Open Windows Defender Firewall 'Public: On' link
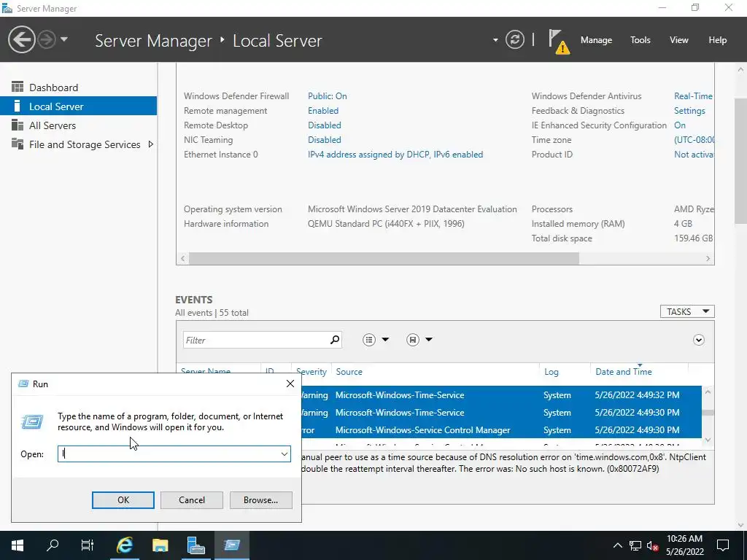This screenshot has width=747, height=560. [328, 96]
